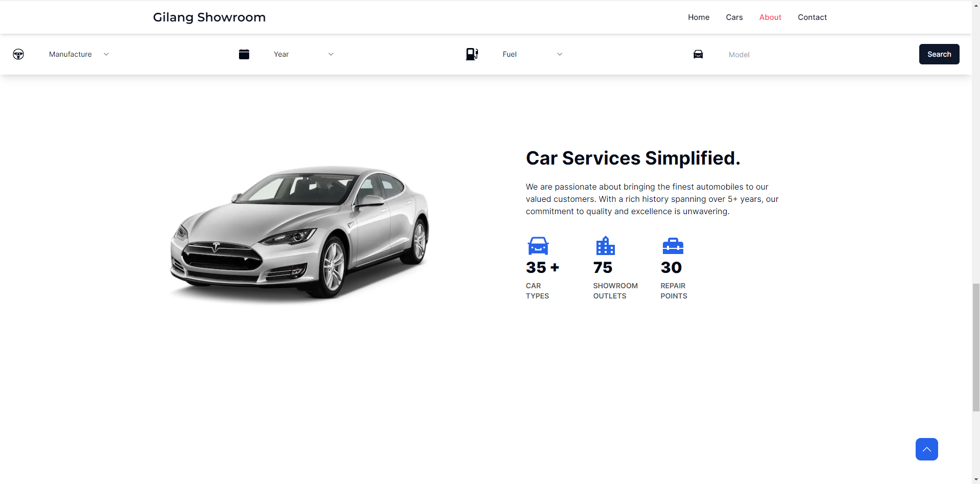Open the Cars menu item
This screenshot has height=484, width=980.
click(734, 17)
